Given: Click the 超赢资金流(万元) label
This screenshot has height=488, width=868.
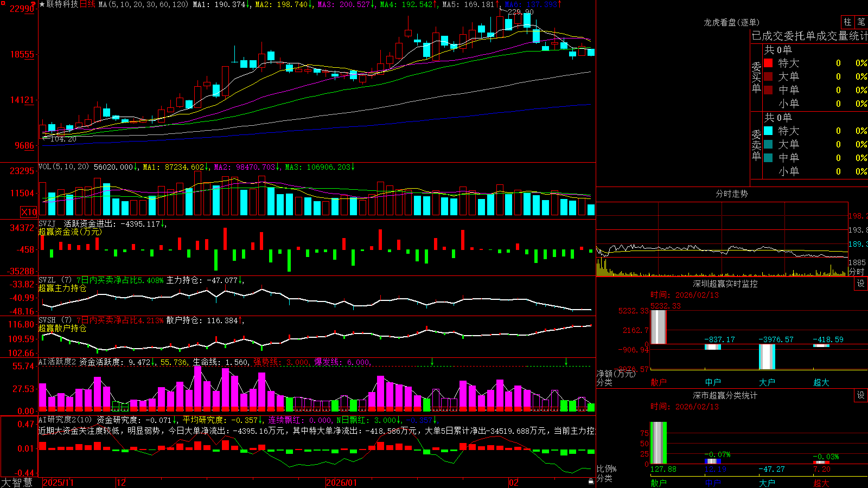Looking at the screenshot, I should click(x=70, y=232).
